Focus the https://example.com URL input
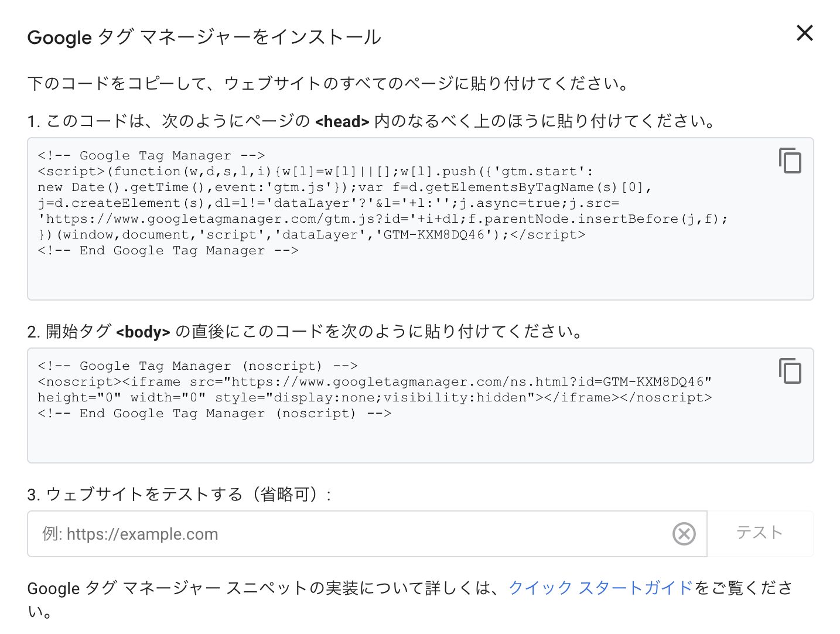 pyautogui.click(x=351, y=534)
